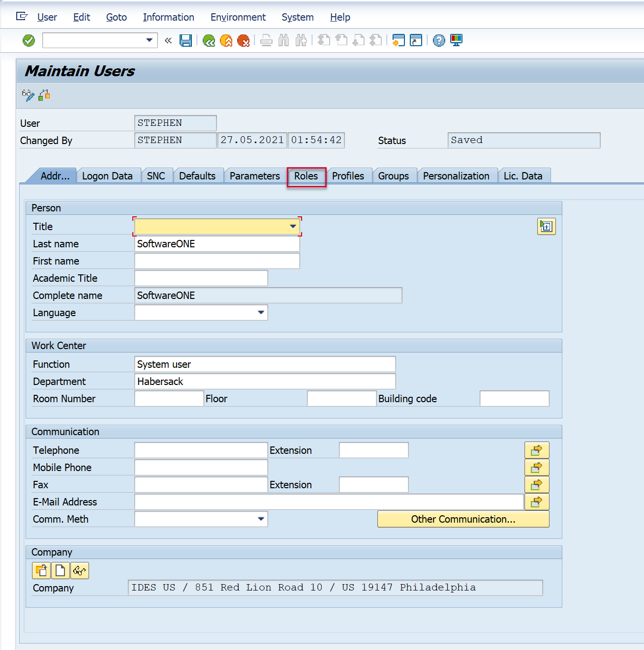This screenshot has width=644, height=650.
Task: Open the Environment menu
Action: coord(238,17)
